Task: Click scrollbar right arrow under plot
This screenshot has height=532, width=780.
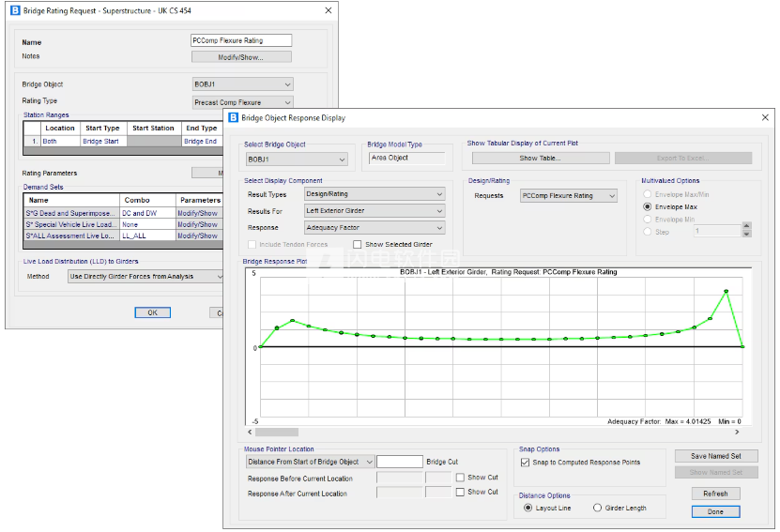Action: click(x=737, y=433)
